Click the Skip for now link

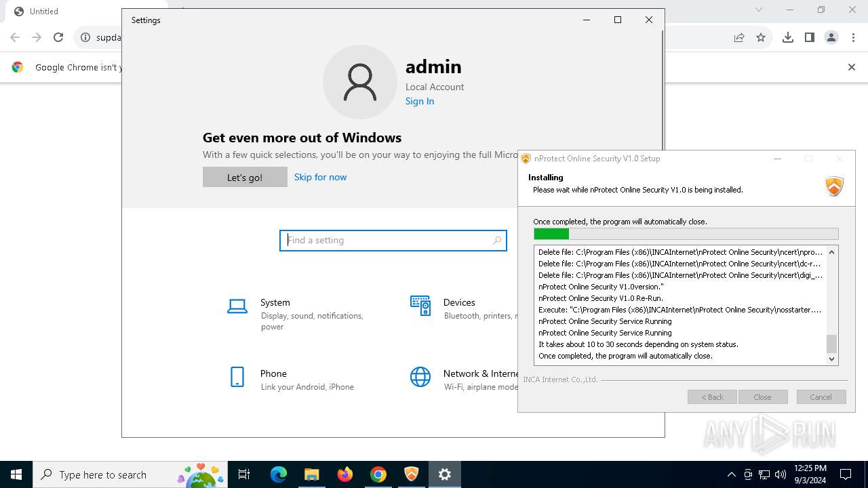tap(320, 177)
